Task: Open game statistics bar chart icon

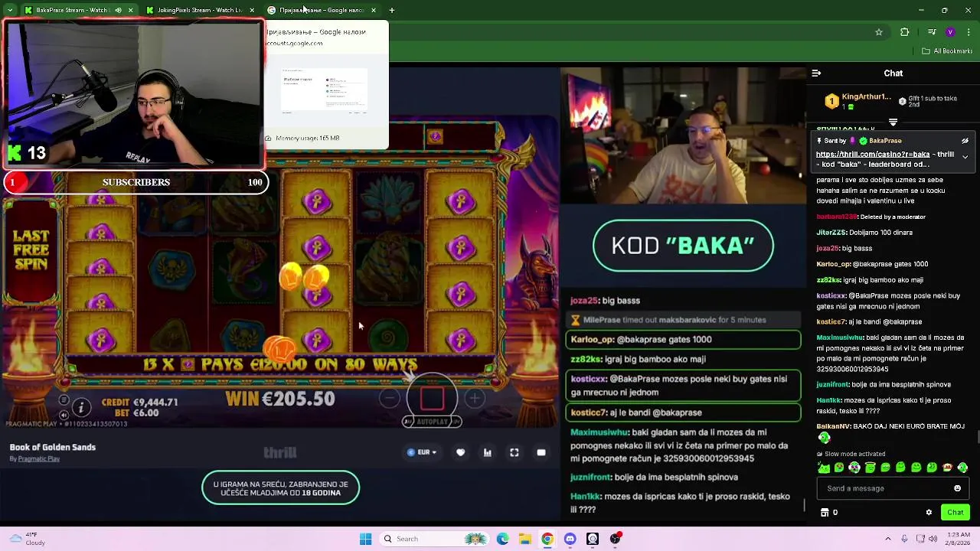Action: click(x=488, y=452)
